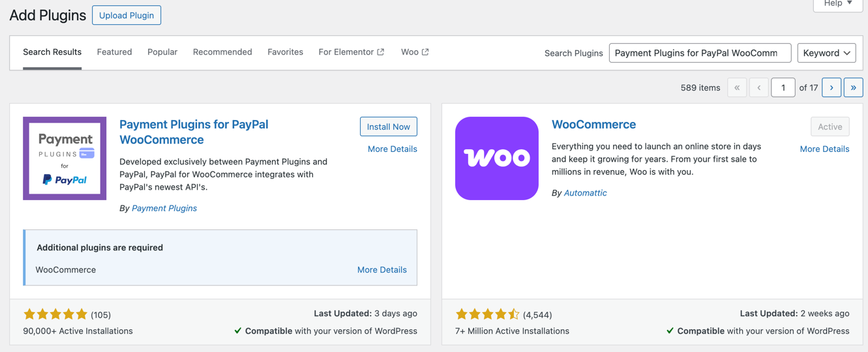Go to first page double-arrow
868x352 pixels.
point(737,87)
